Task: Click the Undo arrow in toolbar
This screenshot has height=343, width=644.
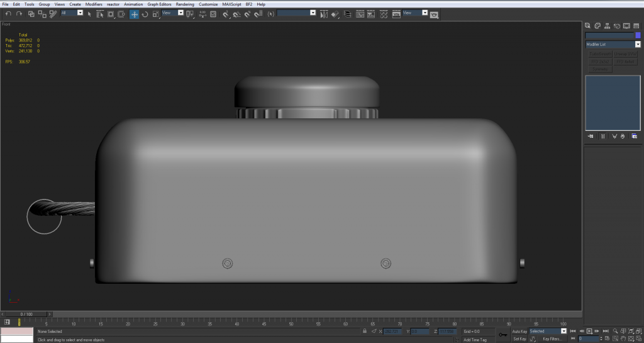Action: (x=8, y=14)
